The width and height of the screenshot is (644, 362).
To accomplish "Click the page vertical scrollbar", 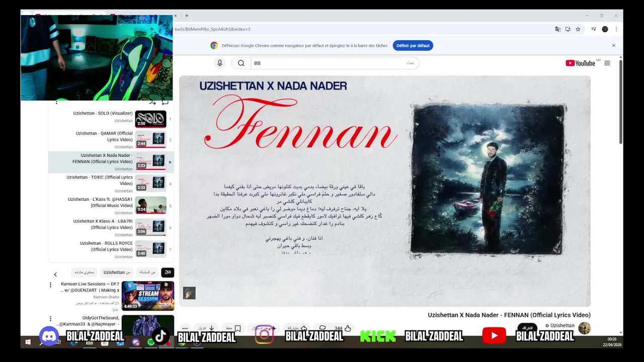I will tap(620, 103).
